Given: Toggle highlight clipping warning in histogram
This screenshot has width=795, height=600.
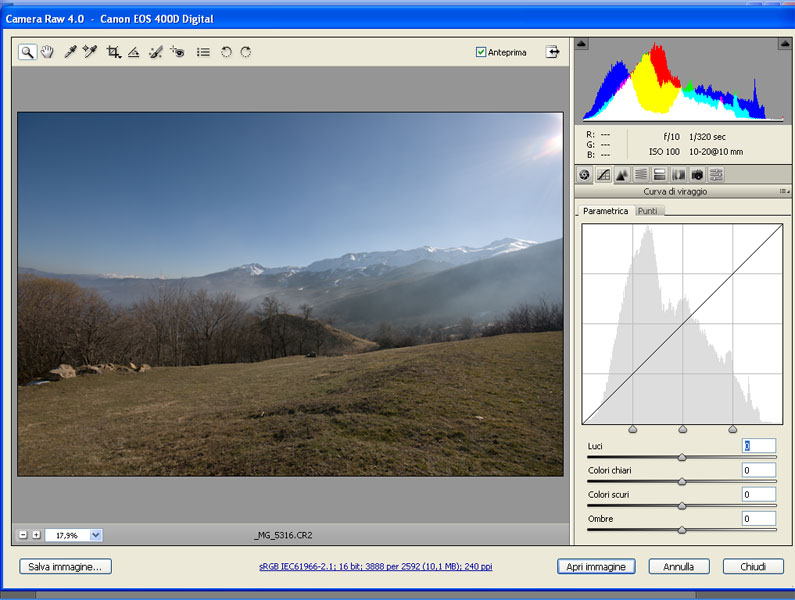Looking at the screenshot, I should [783, 44].
